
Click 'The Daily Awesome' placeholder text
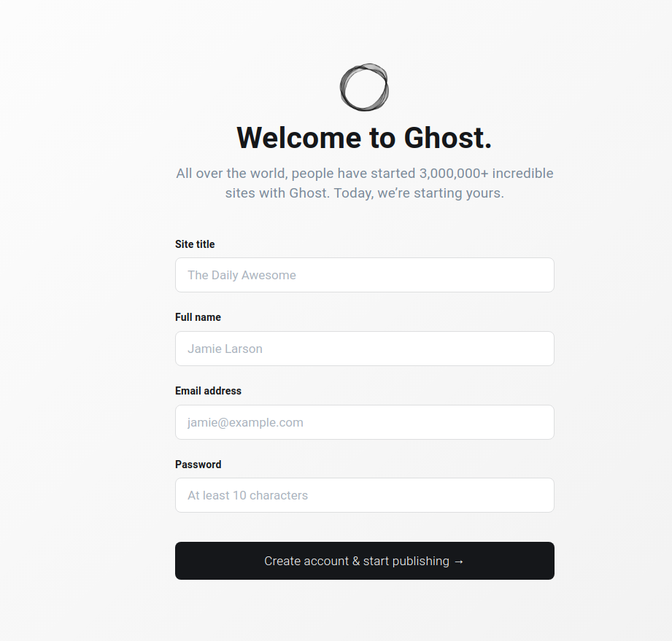pos(242,275)
